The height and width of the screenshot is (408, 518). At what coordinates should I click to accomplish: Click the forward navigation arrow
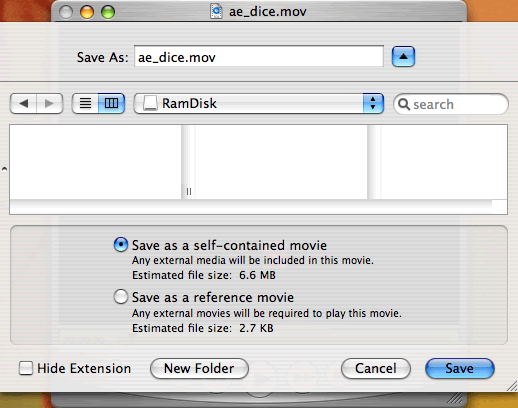[49, 103]
